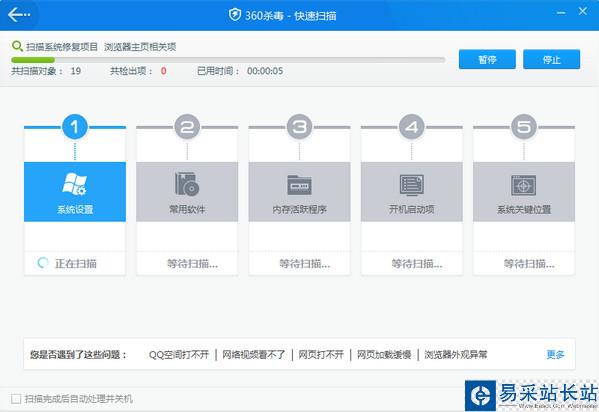Image resolution: width=599 pixels, height=412 pixels.
Task: Click 等待扫描 status under 开机启动项
Action: coord(417,263)
